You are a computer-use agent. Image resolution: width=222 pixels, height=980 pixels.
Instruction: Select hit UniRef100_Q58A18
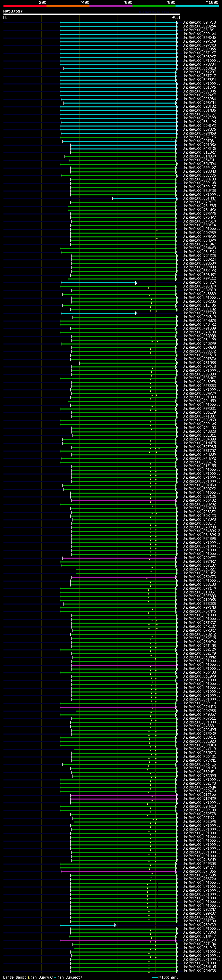(199, 68)
